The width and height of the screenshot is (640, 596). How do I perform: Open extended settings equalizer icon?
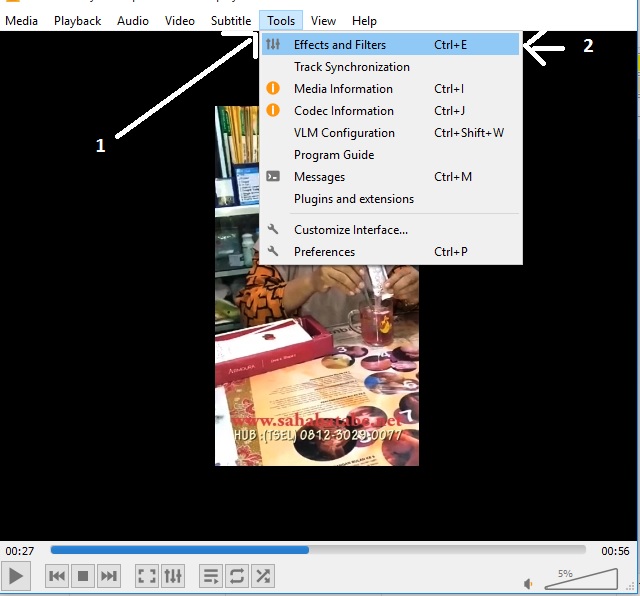click(173, 576)
